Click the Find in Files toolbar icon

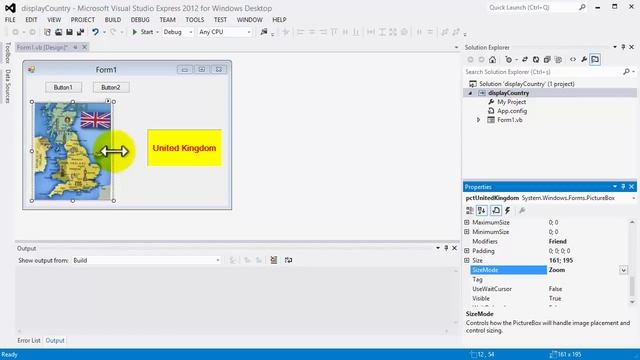[264, 32]
